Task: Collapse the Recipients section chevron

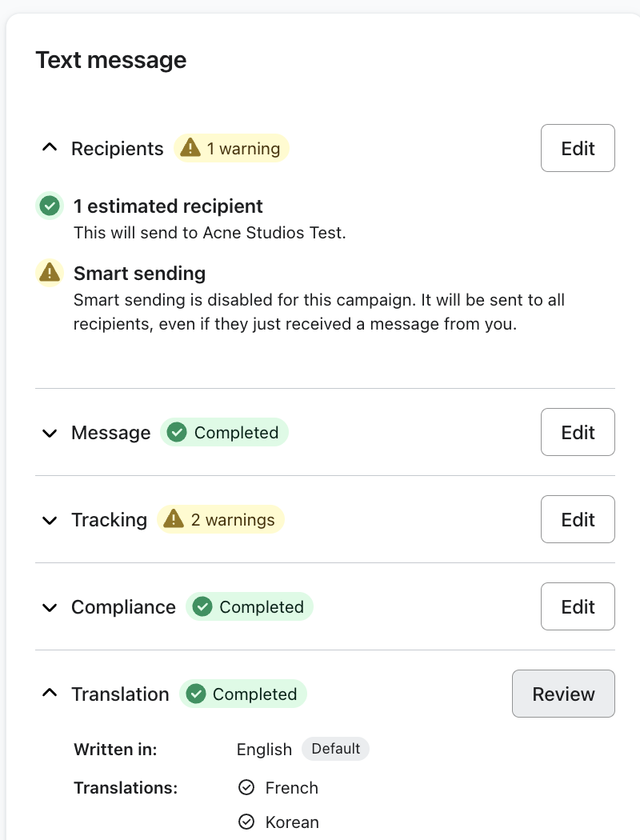Action: coord(50,148)
